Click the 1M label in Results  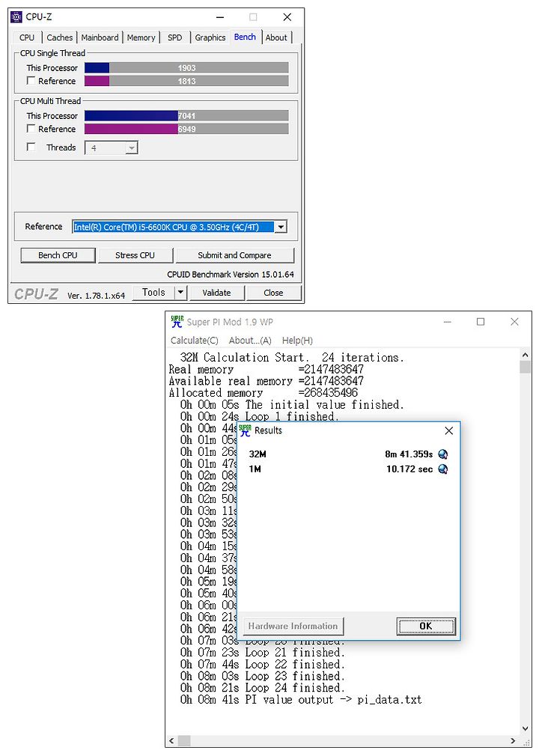tap(255, 469)
